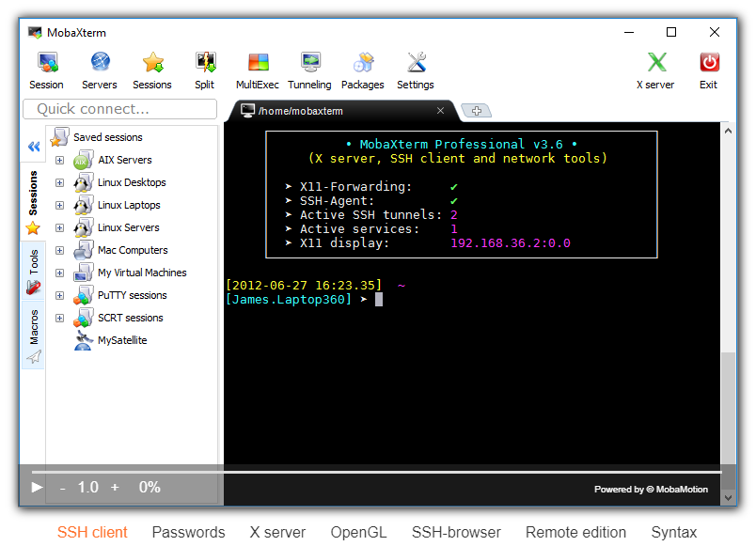Open the SSH-browser demo link

[x=455, y=532]
